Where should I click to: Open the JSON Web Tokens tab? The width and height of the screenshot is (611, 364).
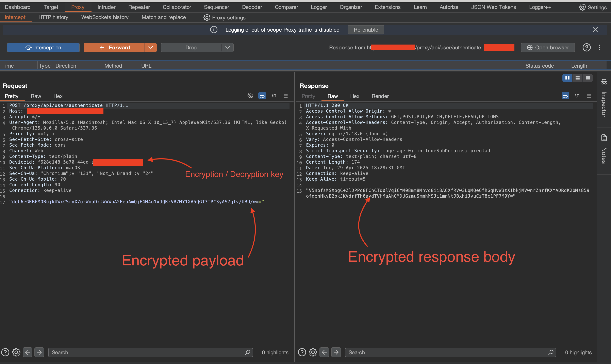click(493, 7)
